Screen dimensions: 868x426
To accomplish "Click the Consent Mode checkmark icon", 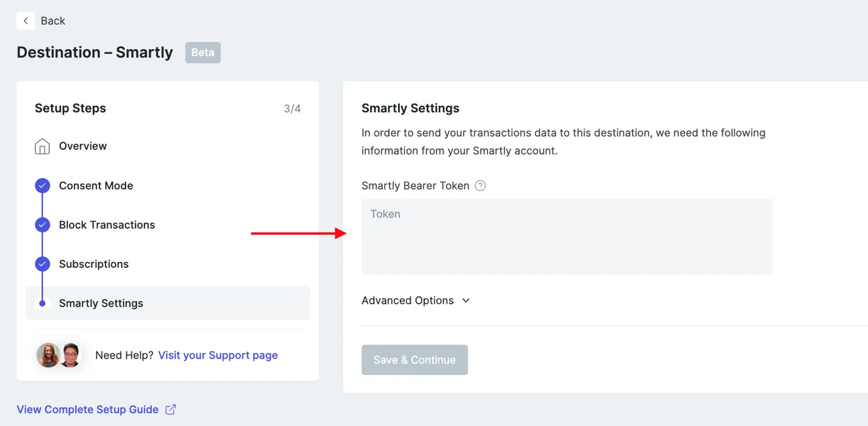I will [x=42, y=186].
